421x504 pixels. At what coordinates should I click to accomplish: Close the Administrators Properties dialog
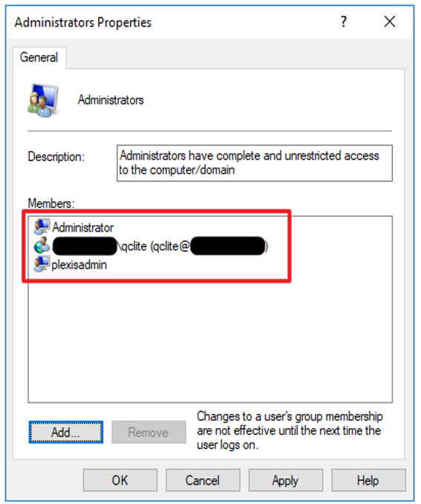tap(390, 22)
